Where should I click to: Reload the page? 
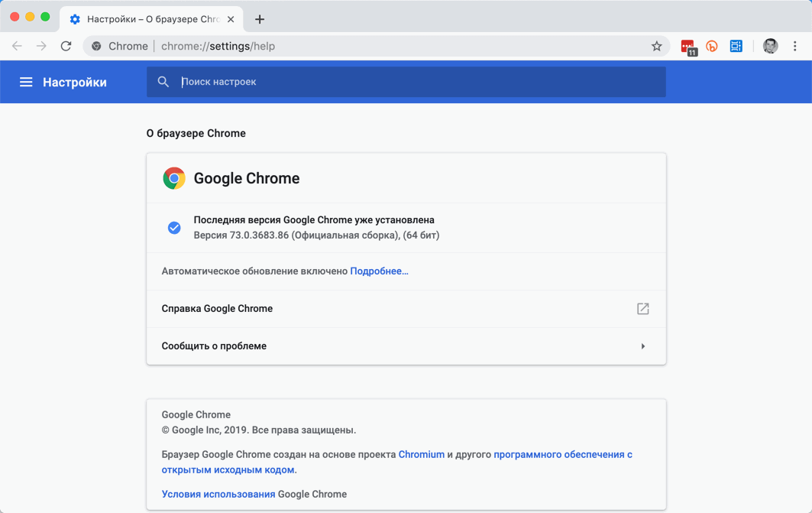tap(66, 46)
